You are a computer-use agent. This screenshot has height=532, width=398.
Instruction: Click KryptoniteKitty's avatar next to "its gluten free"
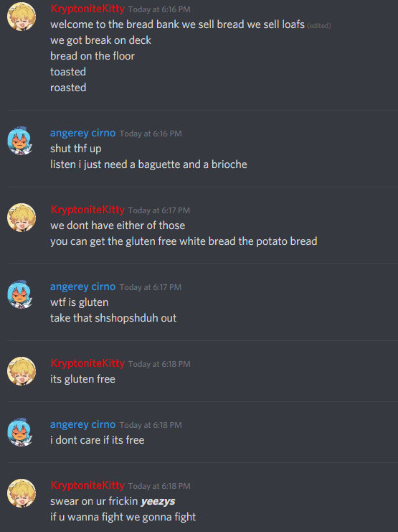(22, 371)
